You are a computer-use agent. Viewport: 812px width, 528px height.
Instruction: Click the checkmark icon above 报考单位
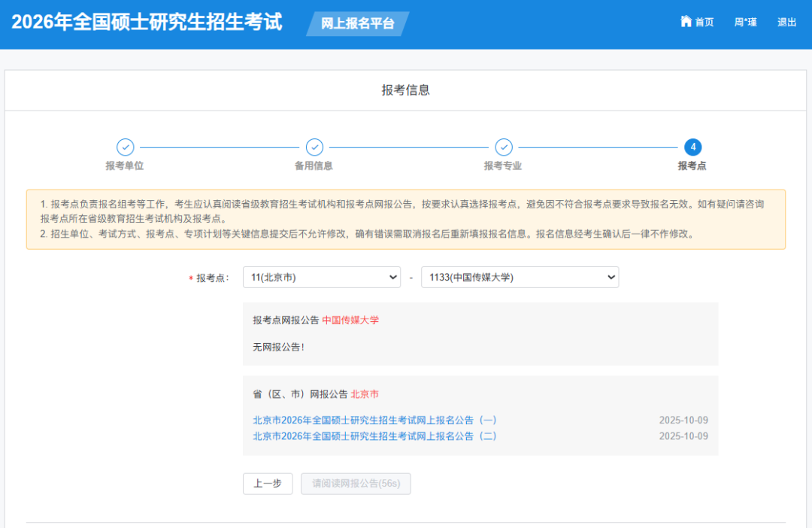(x=125, y=147)
